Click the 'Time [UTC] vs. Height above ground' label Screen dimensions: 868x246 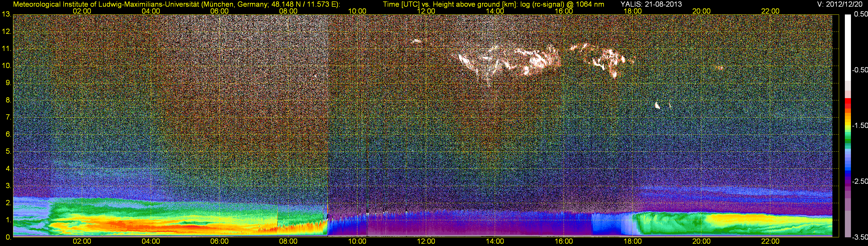[x=449, y=4]
